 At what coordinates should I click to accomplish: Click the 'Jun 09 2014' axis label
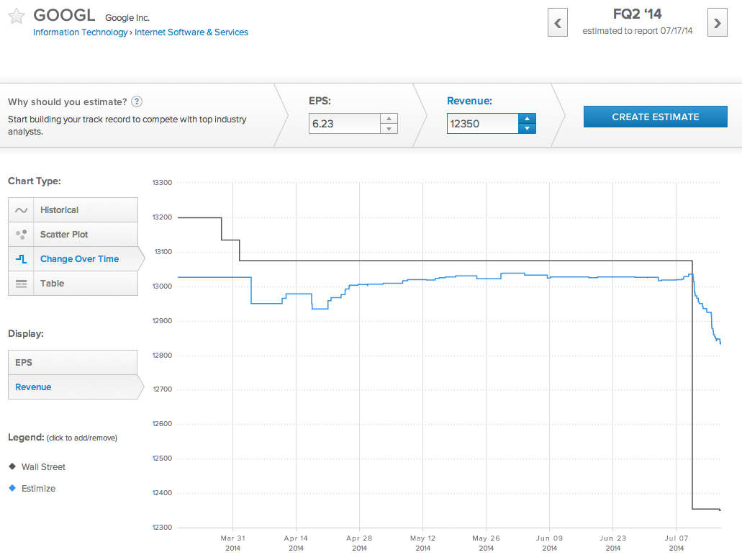(549, 543)
